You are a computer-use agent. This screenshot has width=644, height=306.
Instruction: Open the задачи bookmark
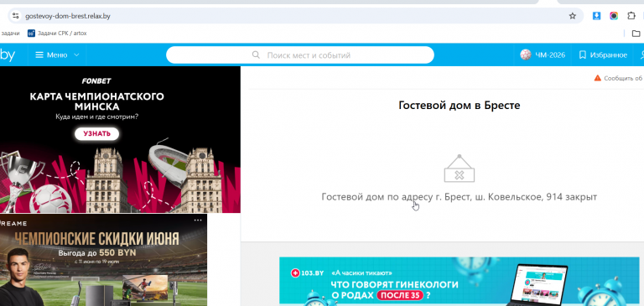[10, 34]
